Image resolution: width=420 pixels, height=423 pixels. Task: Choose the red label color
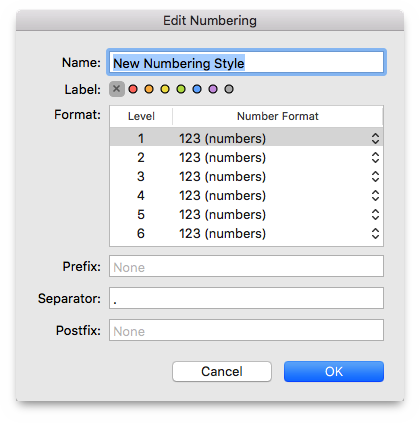[x=133, y=89]
